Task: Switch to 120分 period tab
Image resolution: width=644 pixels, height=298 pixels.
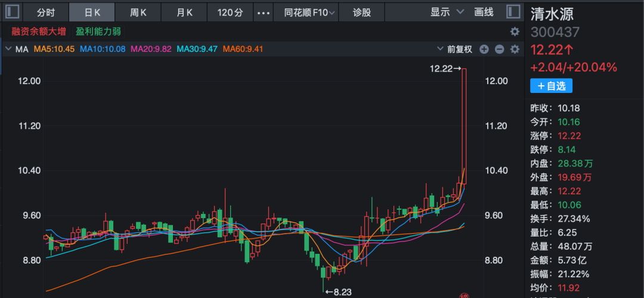Action: tap(230, 12)
